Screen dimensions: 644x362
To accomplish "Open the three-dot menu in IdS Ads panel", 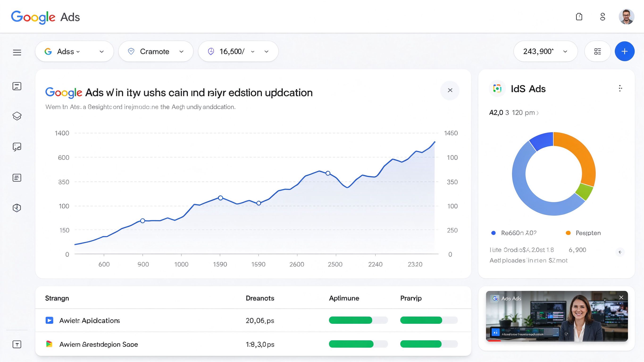I will pyautogui.click(x=620, y=88).
